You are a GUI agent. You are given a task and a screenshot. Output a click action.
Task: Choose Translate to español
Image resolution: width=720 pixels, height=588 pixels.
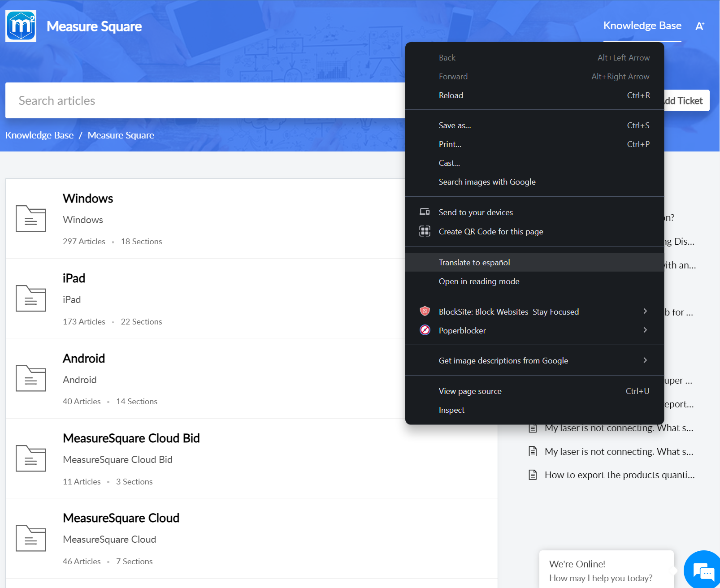(534, 262)
